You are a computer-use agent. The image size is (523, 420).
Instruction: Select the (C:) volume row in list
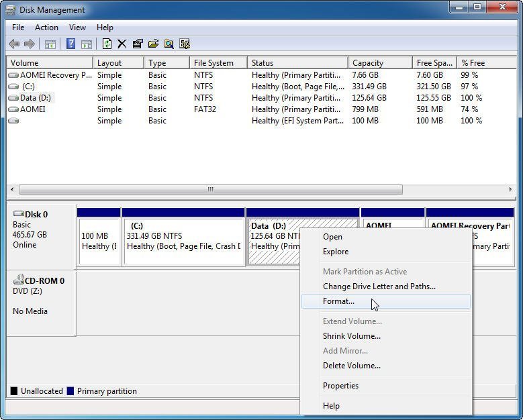click(28, 87)
